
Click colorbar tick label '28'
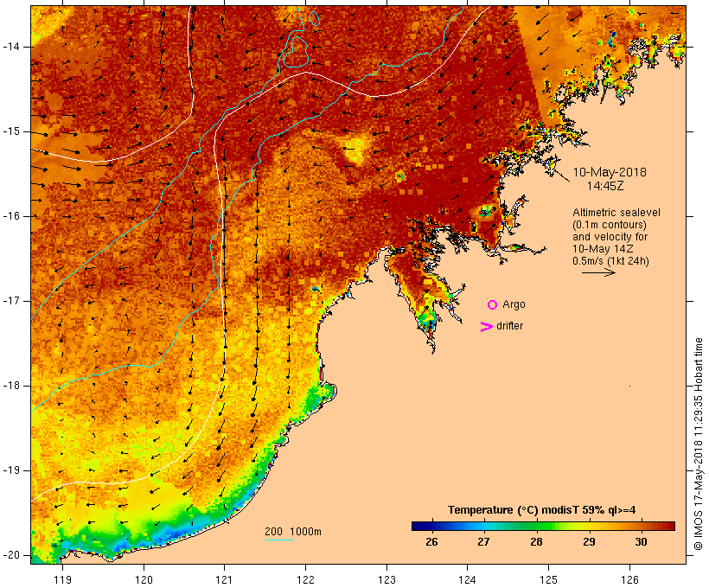click(536, 541)
